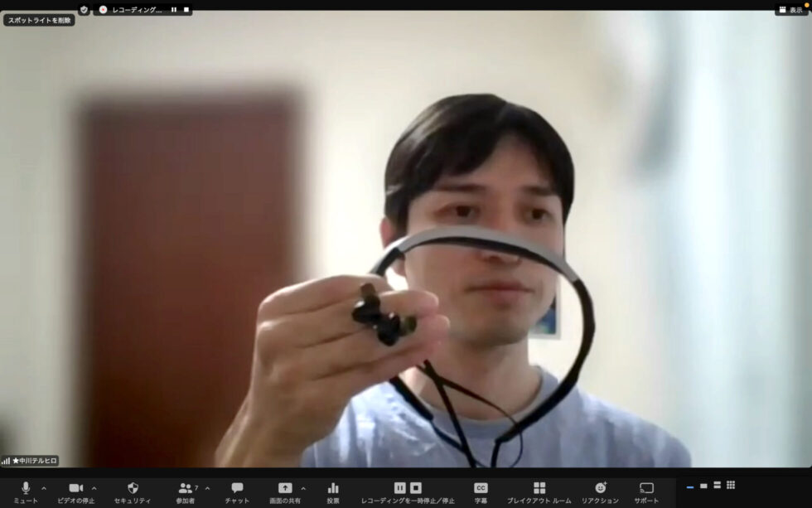Expand audio options arrow beside ミュート

pos(44,488)
